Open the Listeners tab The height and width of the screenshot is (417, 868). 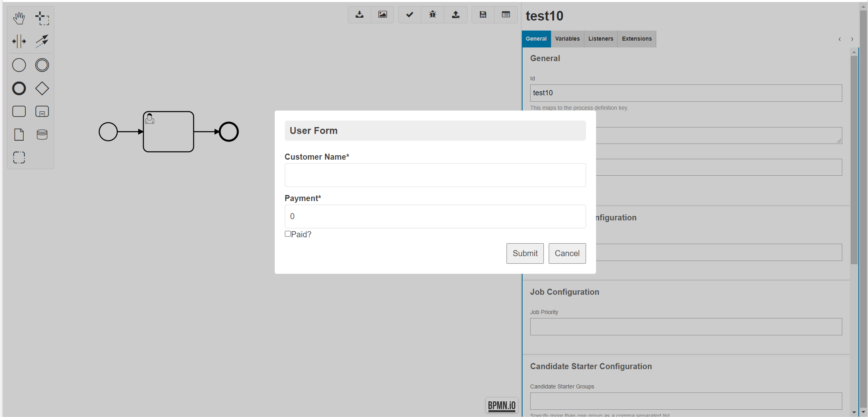click(x=601, y=39)
